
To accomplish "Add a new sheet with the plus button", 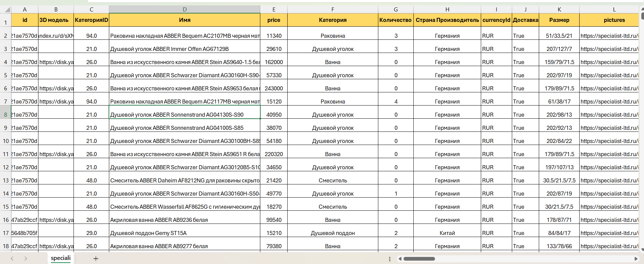I will coord(96,259).
